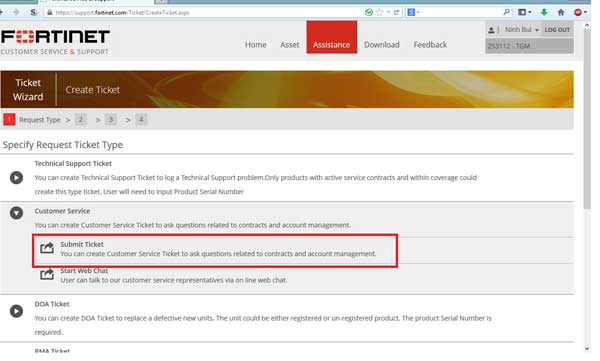Open downloads green arrow icon
Image resolution: width=600 pixels, height=361 pixels.
pos(544,12)
